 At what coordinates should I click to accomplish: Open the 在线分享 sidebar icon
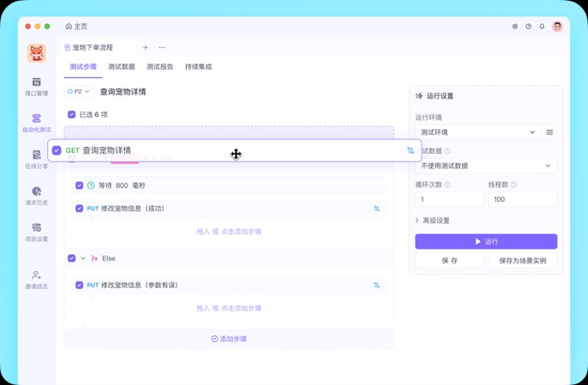pyautogui.click(x=36, y=154)
